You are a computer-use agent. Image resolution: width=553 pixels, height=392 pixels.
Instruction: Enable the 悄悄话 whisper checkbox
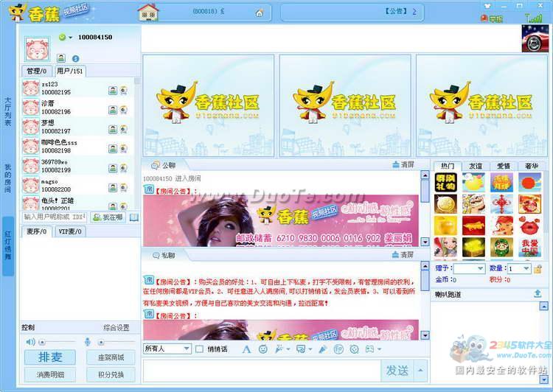tap(199, 349)
